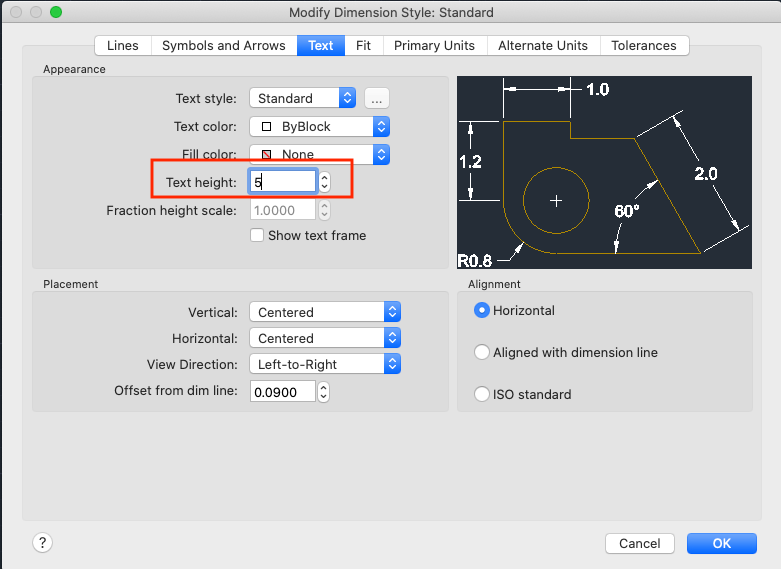Open the Alternate Units tab
The height and width of the screenshot is (569, 781).
tap(543, 45)
